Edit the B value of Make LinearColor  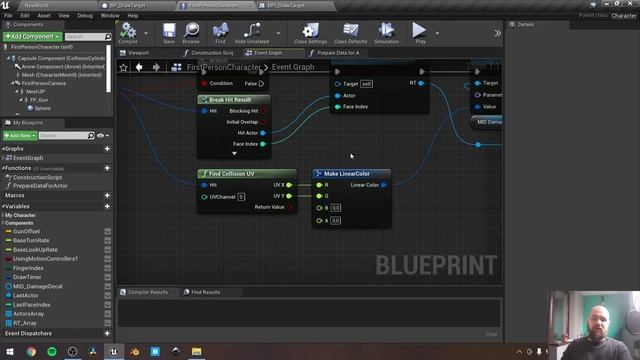(x=336, y=208)
